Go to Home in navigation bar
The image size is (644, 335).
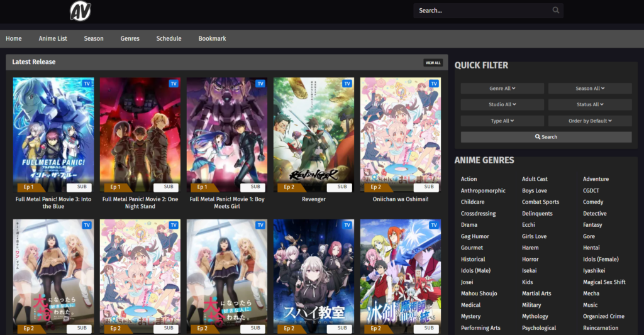click(x=14, y=38)
